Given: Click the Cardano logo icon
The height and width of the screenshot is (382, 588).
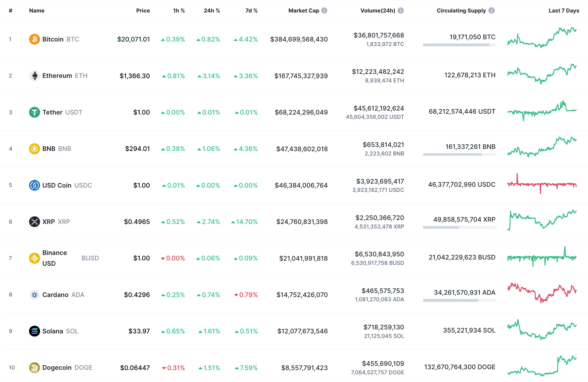Looking at the screenshot, I should pos(34,295).
